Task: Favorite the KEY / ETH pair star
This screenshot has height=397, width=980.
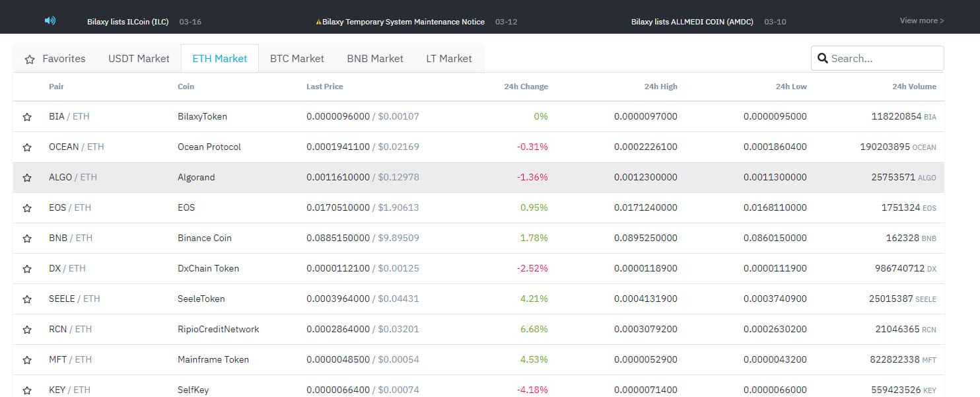Action: pos(27,390)
